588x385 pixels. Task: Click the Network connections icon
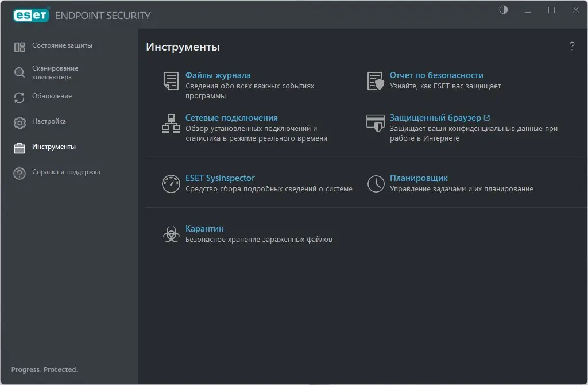171,124
